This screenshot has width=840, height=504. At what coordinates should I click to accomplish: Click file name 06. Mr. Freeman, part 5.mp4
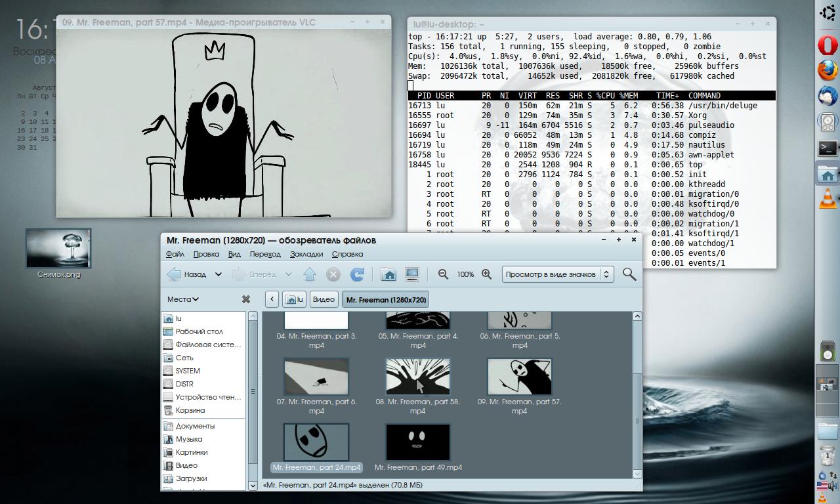click(x=520, y=341)
